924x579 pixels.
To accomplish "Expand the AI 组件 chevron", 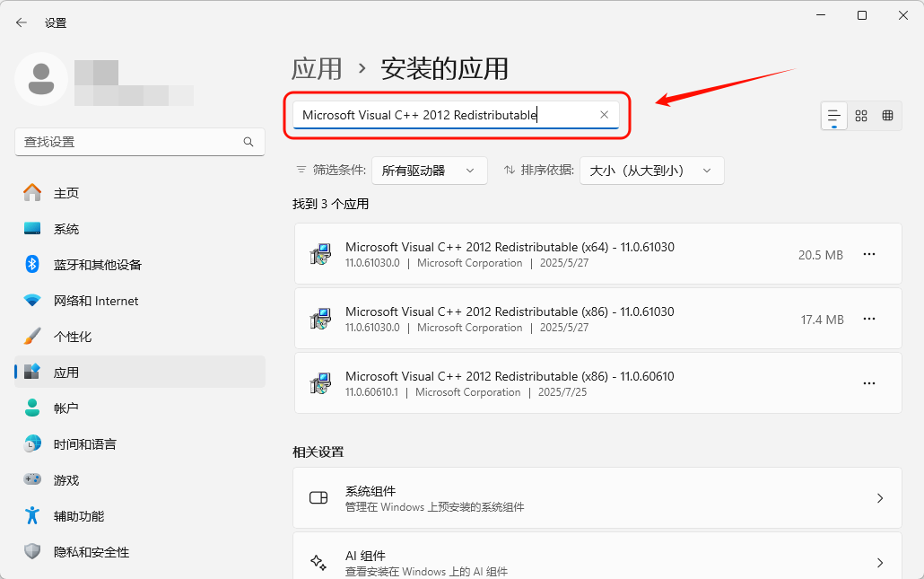I will [x=880, y=563].
